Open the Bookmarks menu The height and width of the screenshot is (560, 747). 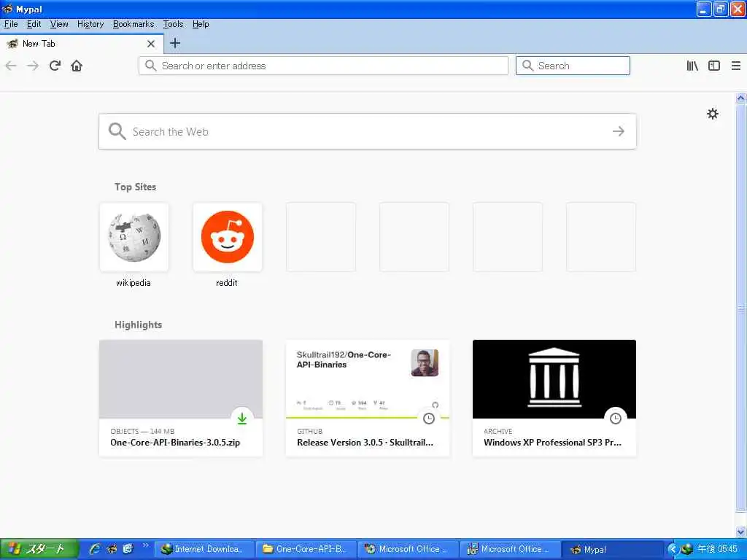coord(133,24)
